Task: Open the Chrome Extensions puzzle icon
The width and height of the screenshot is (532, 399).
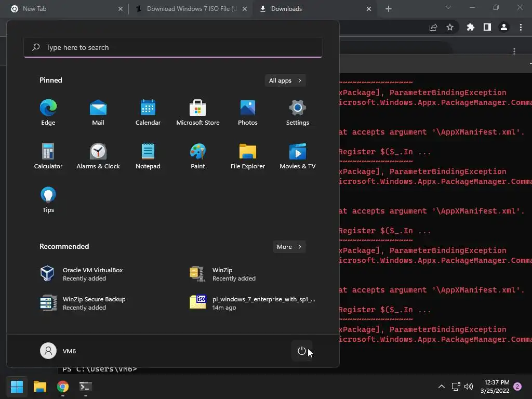Action: pyautogui.click(x=470, y=27)
